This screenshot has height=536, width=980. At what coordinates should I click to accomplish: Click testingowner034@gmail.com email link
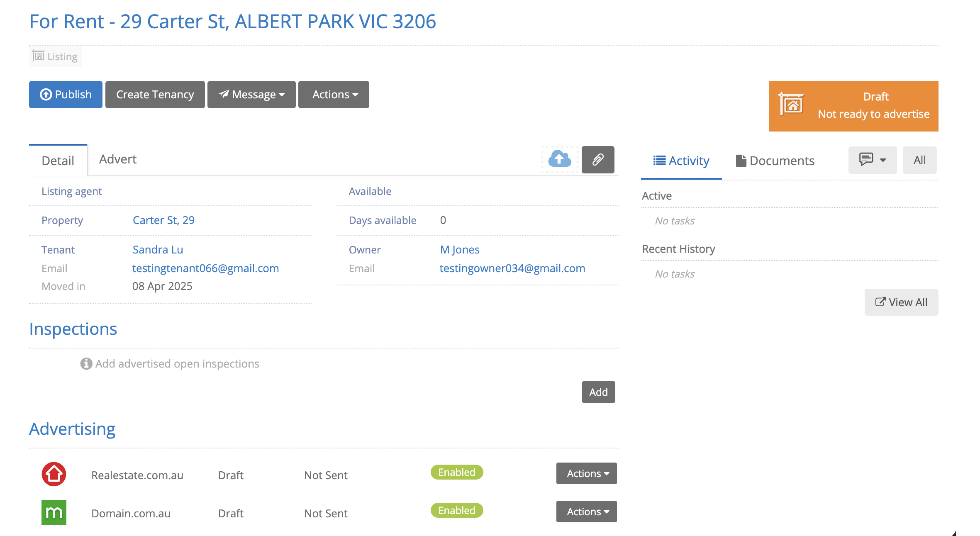(x=512, y=268)
